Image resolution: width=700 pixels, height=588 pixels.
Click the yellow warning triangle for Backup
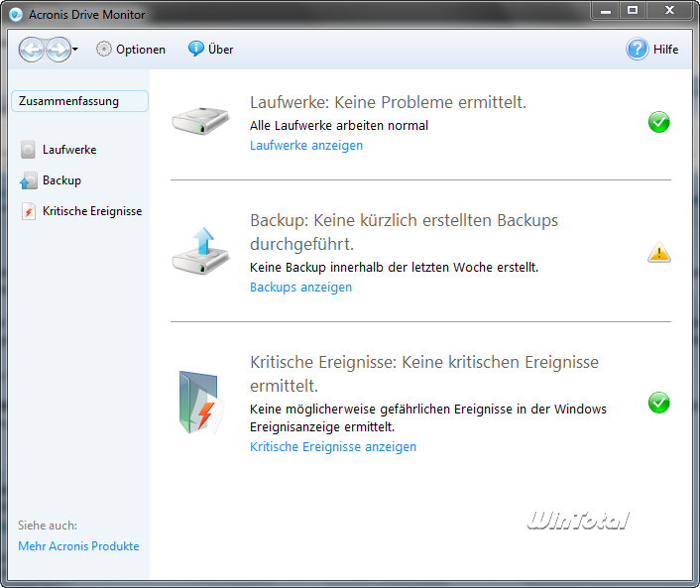659,252
